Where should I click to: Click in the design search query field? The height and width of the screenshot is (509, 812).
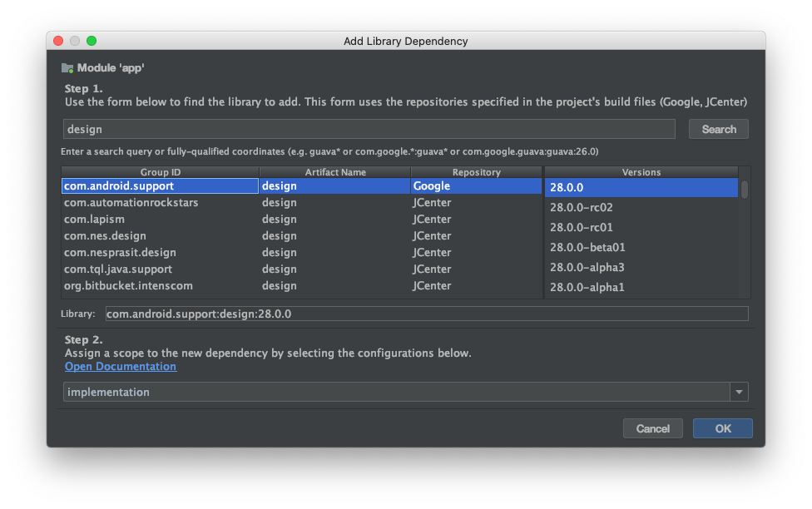pos(369,129)
